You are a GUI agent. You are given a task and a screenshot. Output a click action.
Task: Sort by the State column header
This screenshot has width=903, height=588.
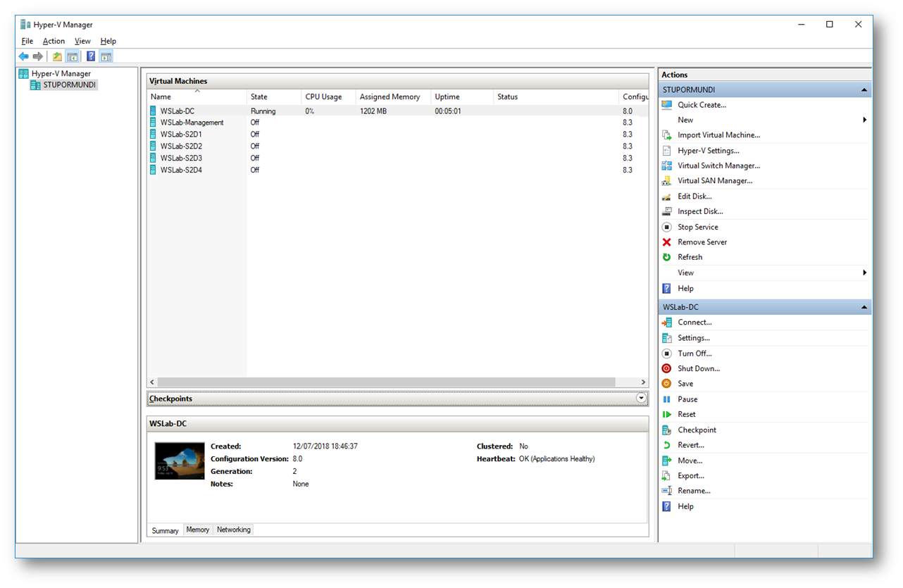tap(274, 97)
